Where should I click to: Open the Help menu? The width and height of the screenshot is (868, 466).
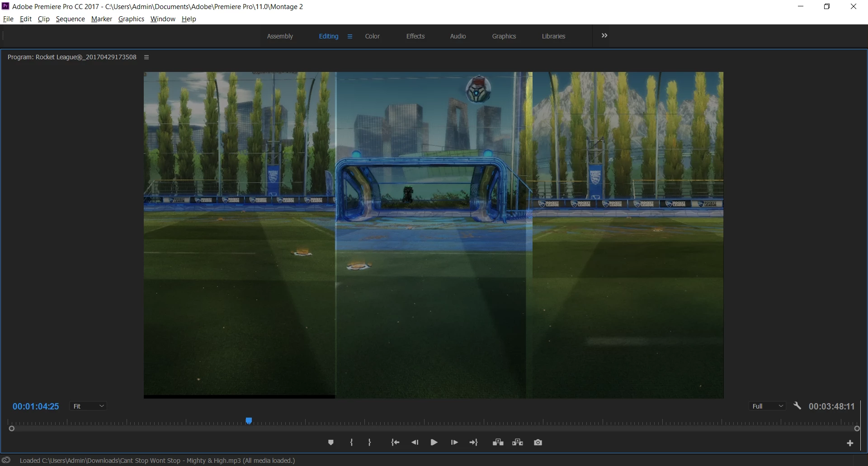tap(189, 19)
